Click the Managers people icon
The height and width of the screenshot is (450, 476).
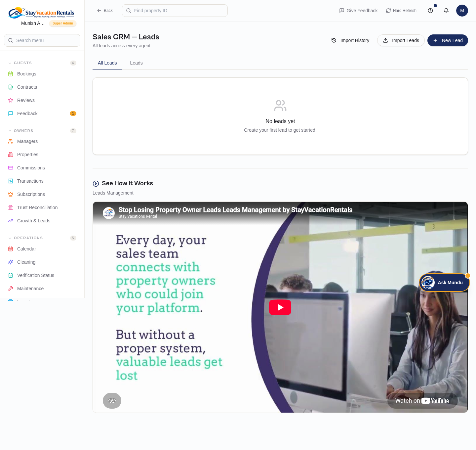pyautogui.click(x=11, y=141)
